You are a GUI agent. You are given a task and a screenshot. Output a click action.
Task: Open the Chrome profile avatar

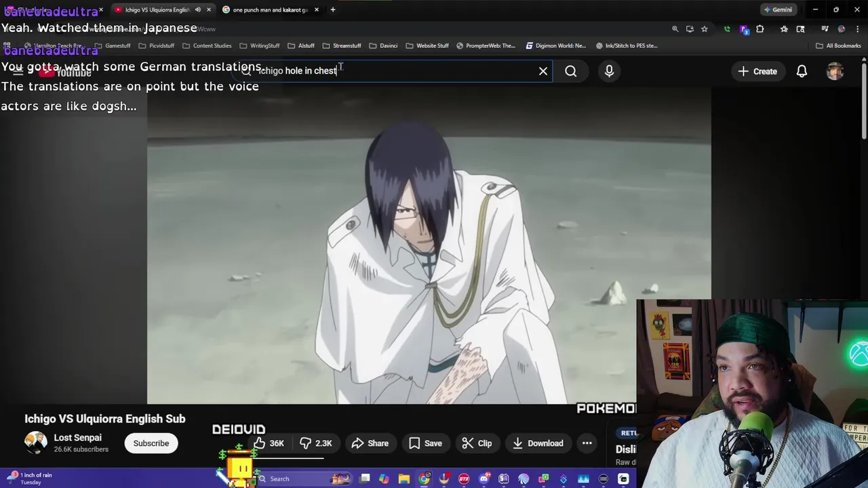click(842, 29)
